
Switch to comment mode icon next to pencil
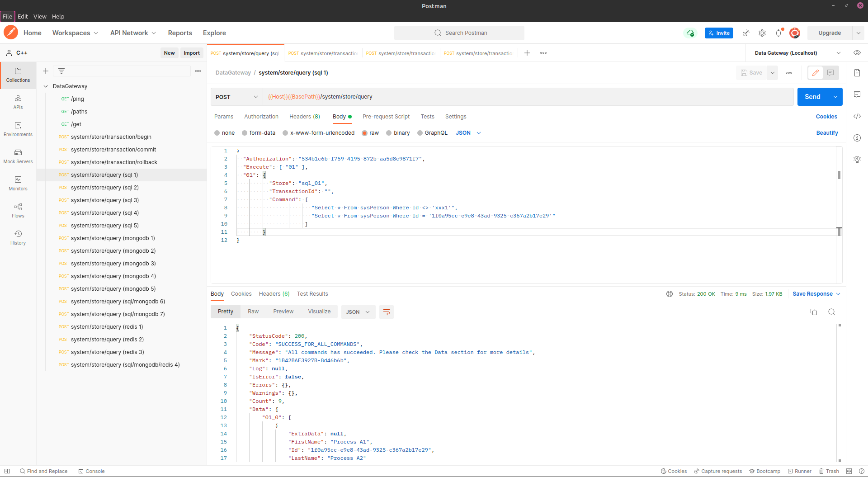coord(830,73)
